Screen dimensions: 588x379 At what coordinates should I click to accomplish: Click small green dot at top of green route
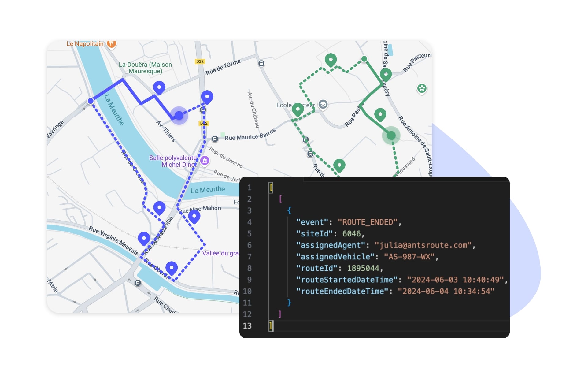pyautogui.click(x=364, y=59)
